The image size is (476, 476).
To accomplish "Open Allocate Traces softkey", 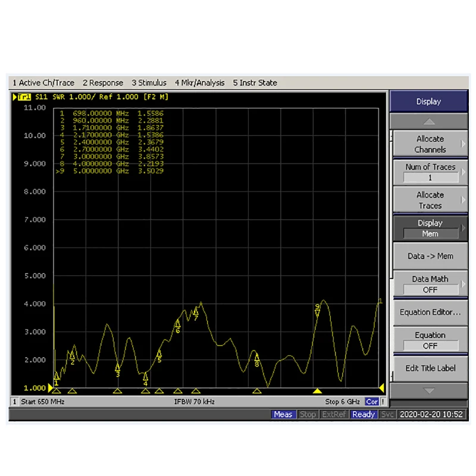I will tap(430, 200).
